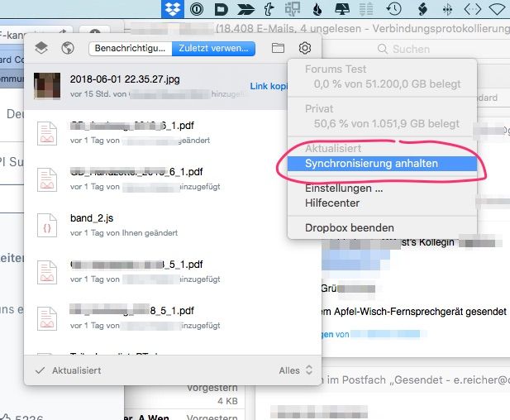Click the gear settings icon in Dropbox popup
510x420 pixels.
click(305, 48)
